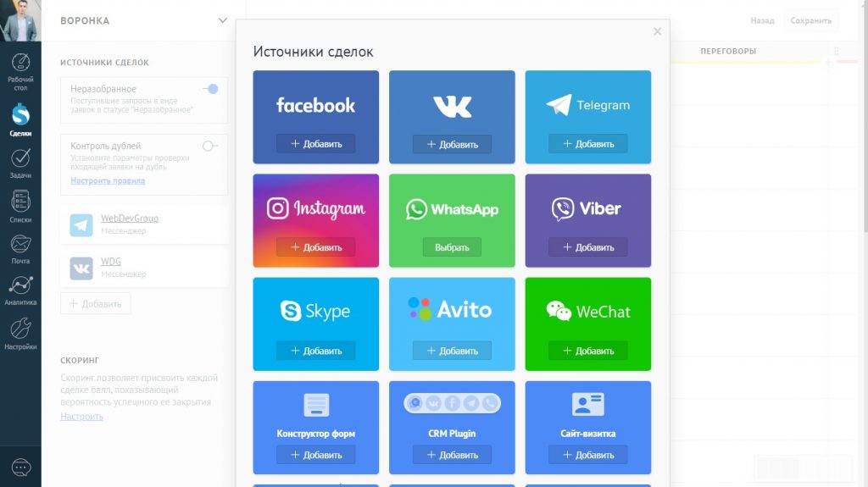Click the WeChat bubbles logo
868x487 pixels.
click(559, 311)
